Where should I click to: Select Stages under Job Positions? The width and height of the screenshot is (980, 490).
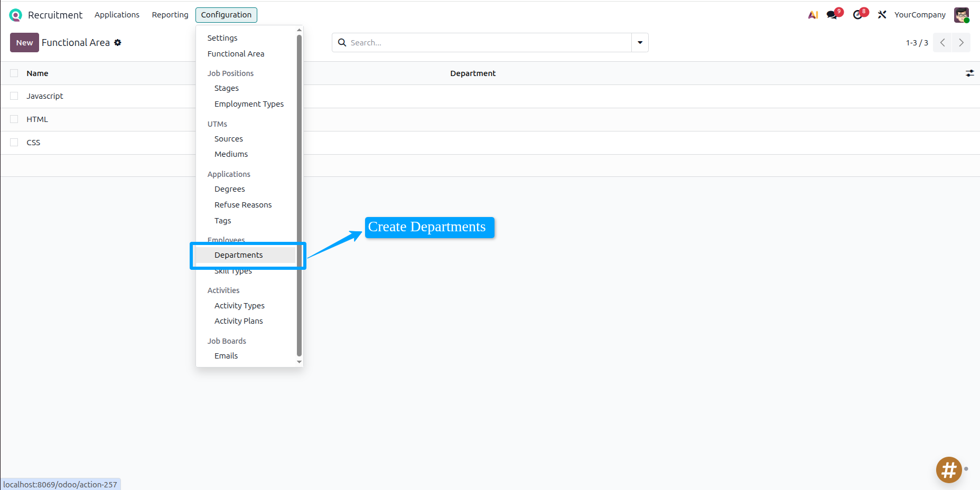[227, 88]
